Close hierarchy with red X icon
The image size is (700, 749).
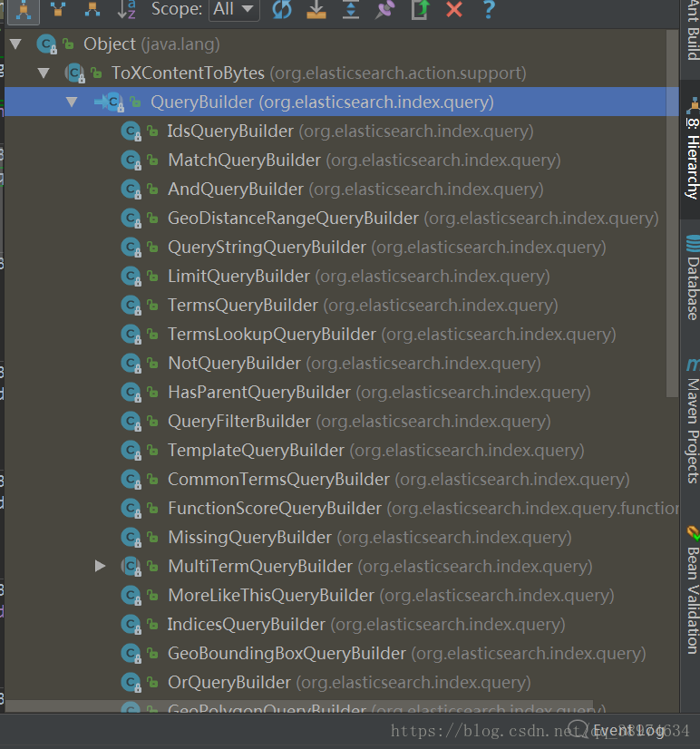pyautogui.click(x=454, y=9)
